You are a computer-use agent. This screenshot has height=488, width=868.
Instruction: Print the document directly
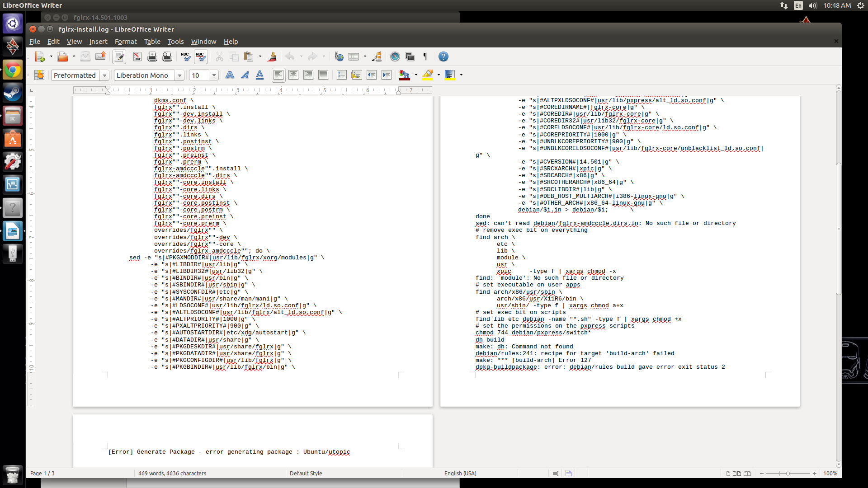point(152,57)
